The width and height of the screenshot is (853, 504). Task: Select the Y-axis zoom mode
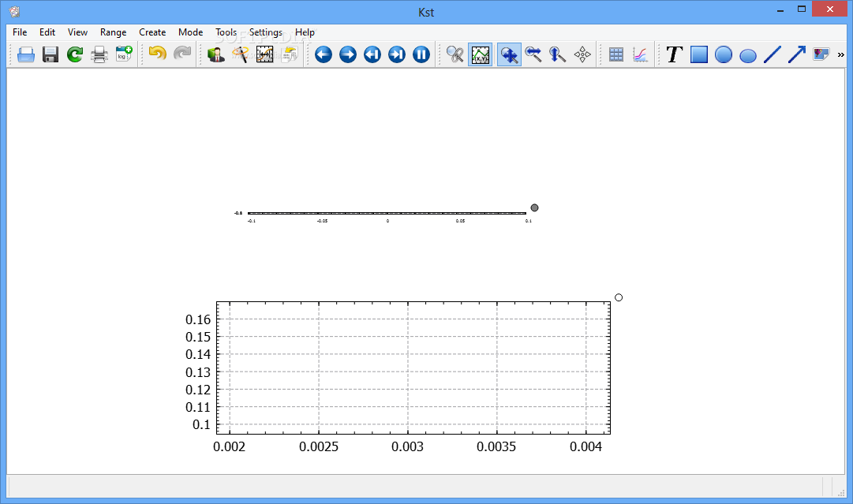point(558,54)
